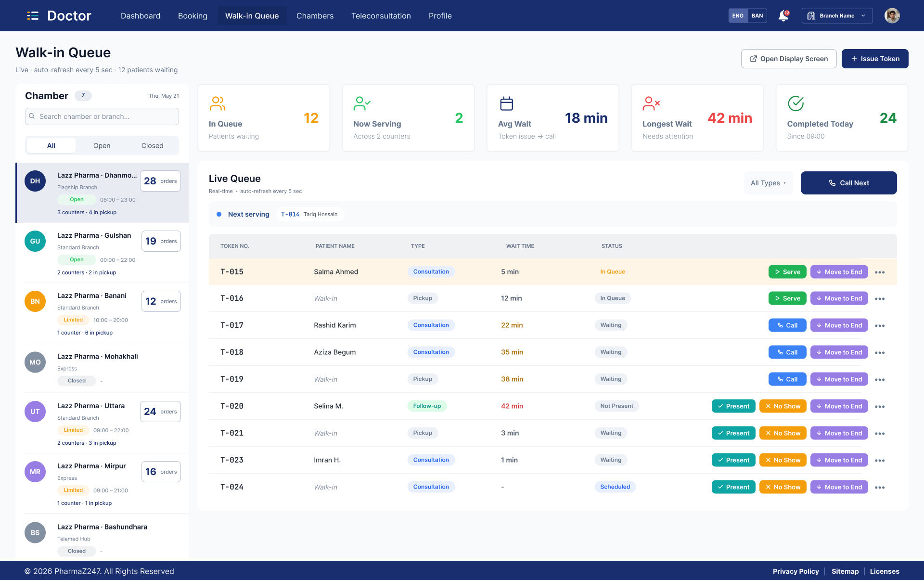Select the MR avatar for Mirpur chamber
Screen dimensions: 924x580
point(35,472)
